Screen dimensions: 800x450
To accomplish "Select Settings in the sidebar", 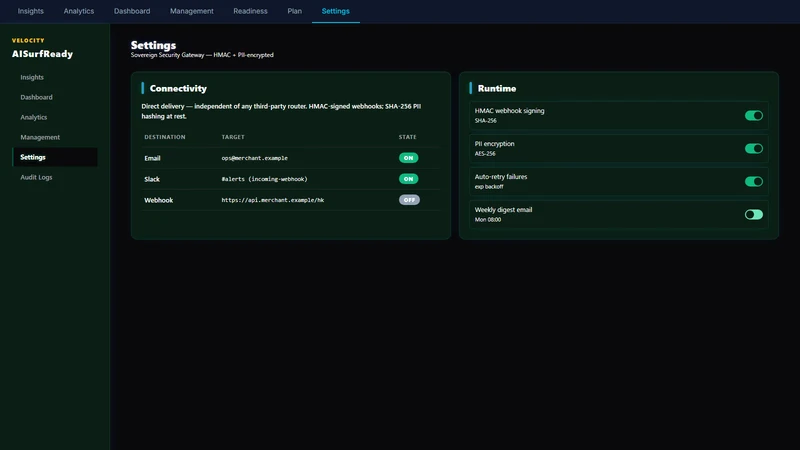I will (x=55, y=157).
